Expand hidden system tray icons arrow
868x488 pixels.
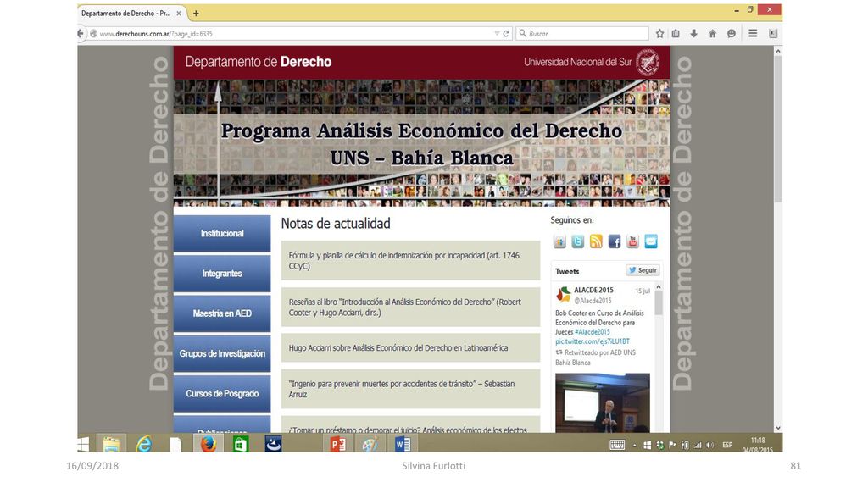coord(634,446)
